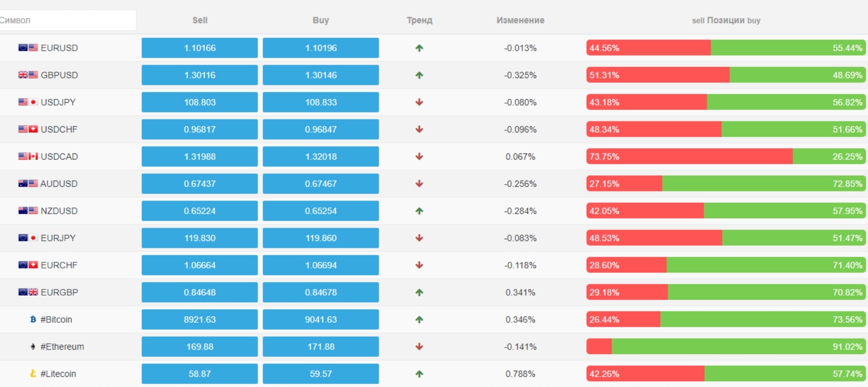
Task: Click the Buy column header
Action: 321,20
